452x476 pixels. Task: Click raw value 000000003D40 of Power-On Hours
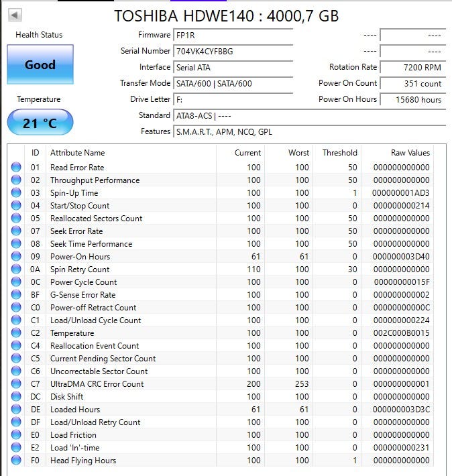coord(401,257)
